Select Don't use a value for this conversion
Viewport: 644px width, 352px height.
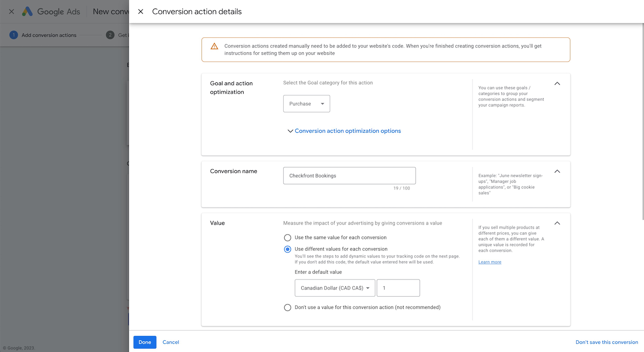[287, 307]
